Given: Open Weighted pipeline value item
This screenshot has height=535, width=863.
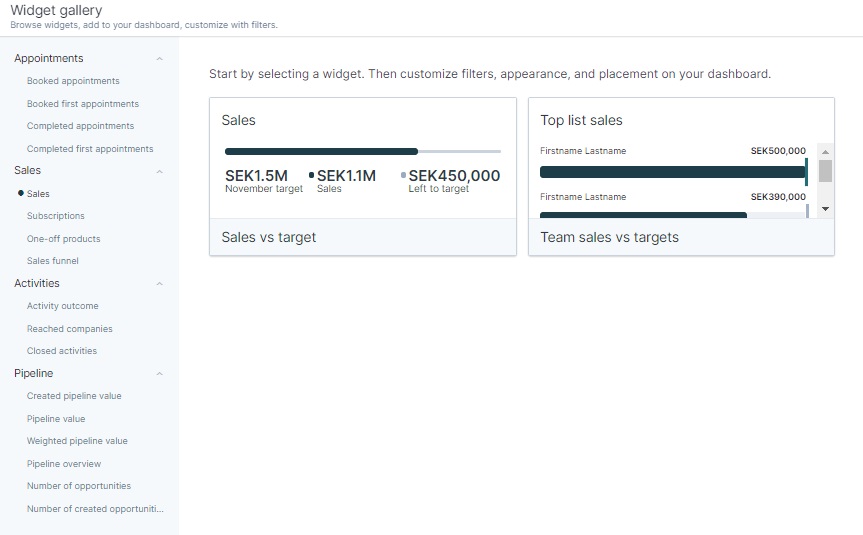Looking at the screenshot, I should pyautogui.click(x=77, y=441).
